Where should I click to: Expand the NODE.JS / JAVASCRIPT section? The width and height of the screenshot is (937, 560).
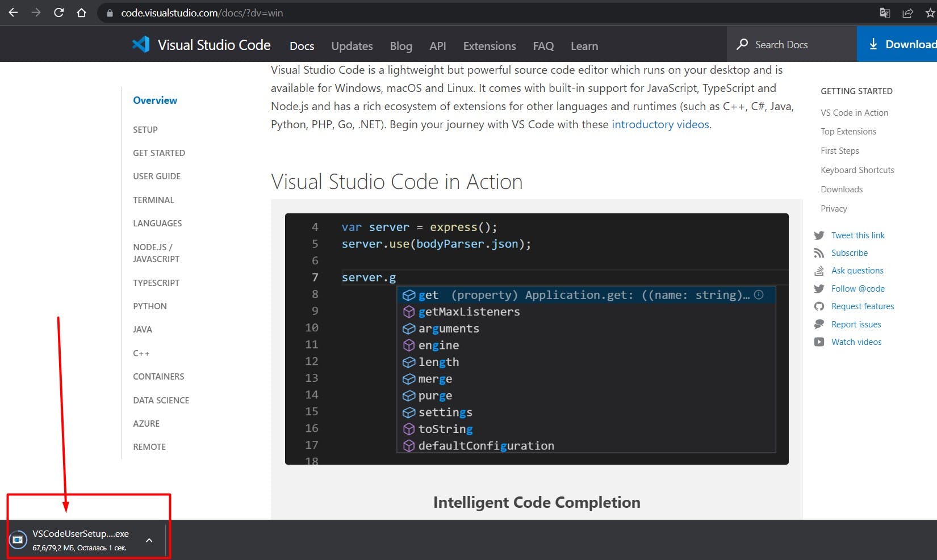156,253
